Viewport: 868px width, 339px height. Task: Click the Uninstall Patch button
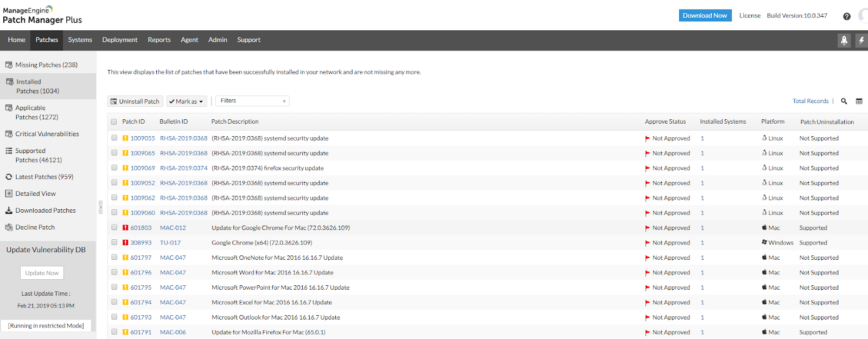tap(135, 101)
